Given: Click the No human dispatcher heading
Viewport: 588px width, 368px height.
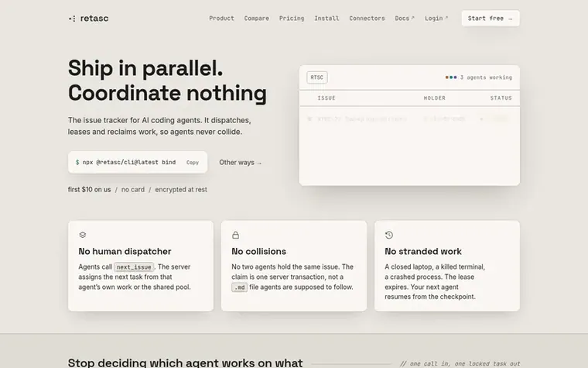Looking at the screenshot, I should click(x=125, y=251).
